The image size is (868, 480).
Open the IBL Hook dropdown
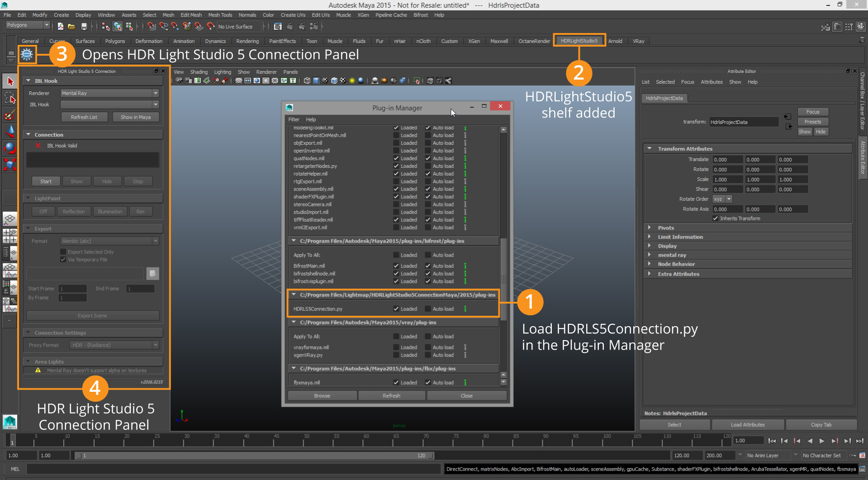tap(110, 105)
